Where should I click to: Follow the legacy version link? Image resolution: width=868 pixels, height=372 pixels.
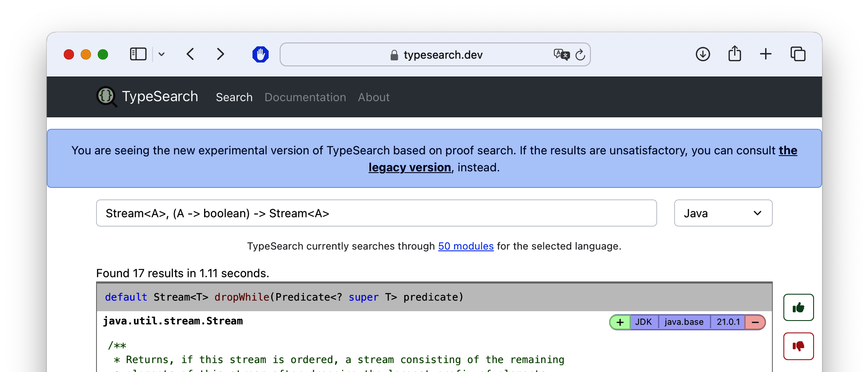tap(409, 168)
